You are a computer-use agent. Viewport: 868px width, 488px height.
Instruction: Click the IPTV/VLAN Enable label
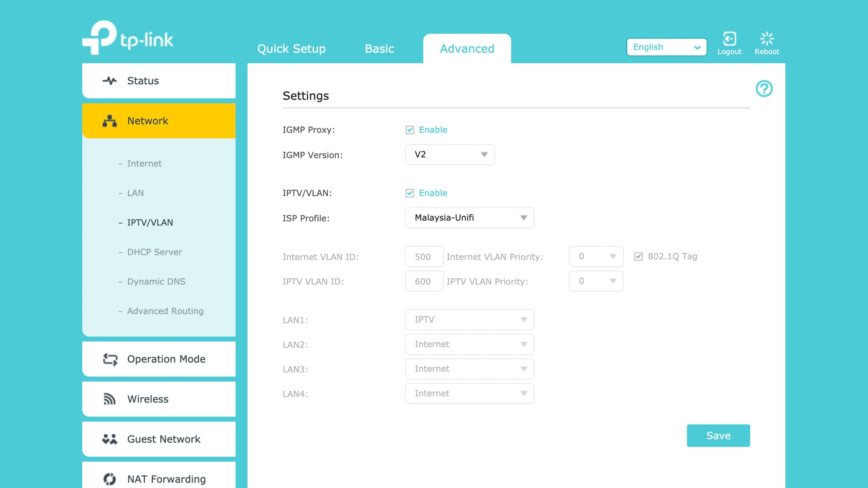pos(433,193)
